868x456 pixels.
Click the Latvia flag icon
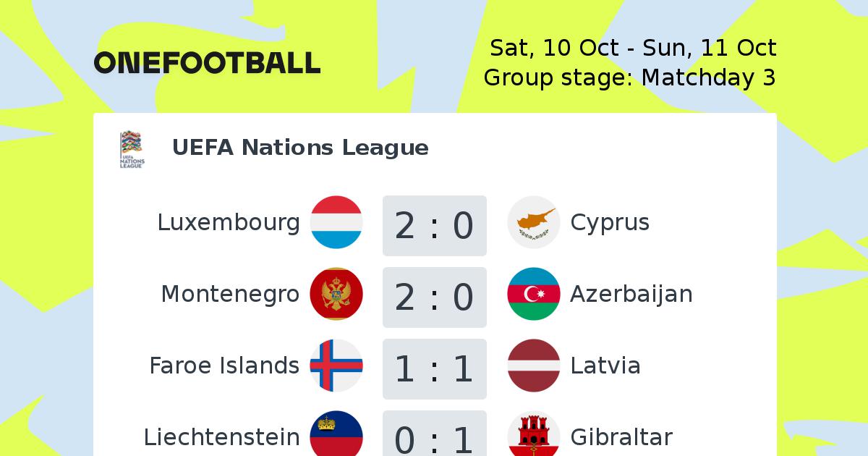[534, 366]
